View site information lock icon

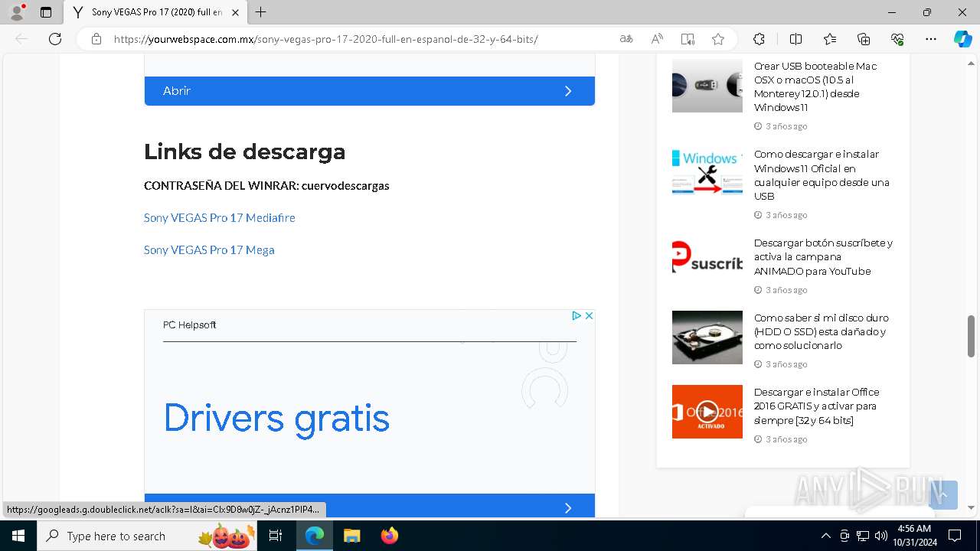click(x=96, y=39)
